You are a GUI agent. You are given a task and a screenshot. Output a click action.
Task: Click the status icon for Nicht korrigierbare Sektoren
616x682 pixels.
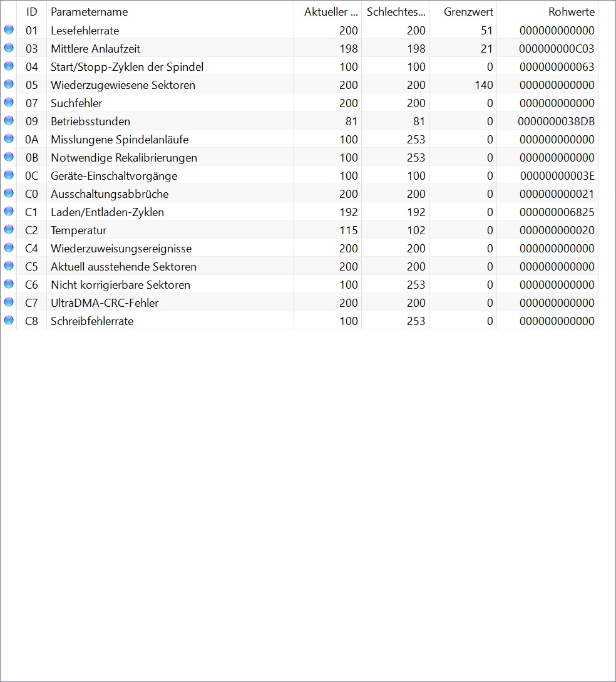[x=9, y=284]
